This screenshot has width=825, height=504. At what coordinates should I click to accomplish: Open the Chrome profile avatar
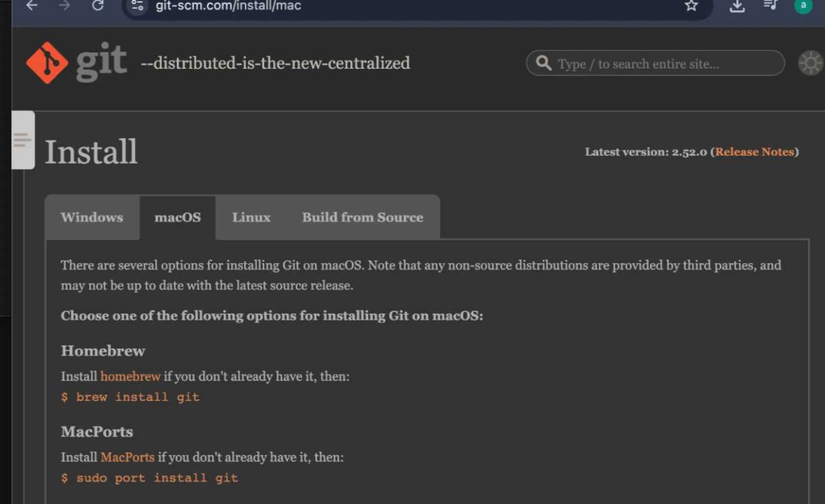803,6
